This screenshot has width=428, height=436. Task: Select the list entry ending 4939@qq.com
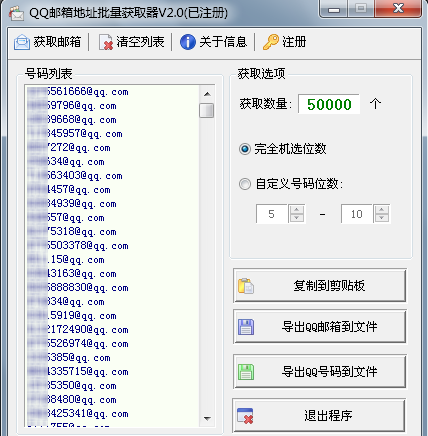pyautogui.click(x=72, y=204)
